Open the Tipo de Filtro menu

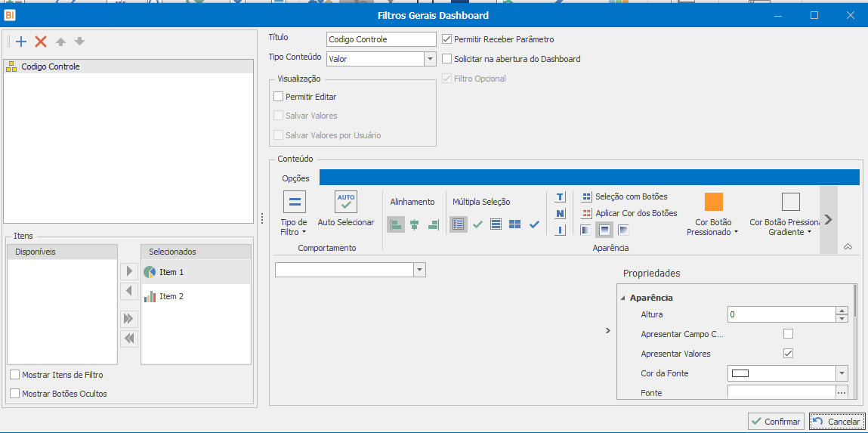click(294, 213)
